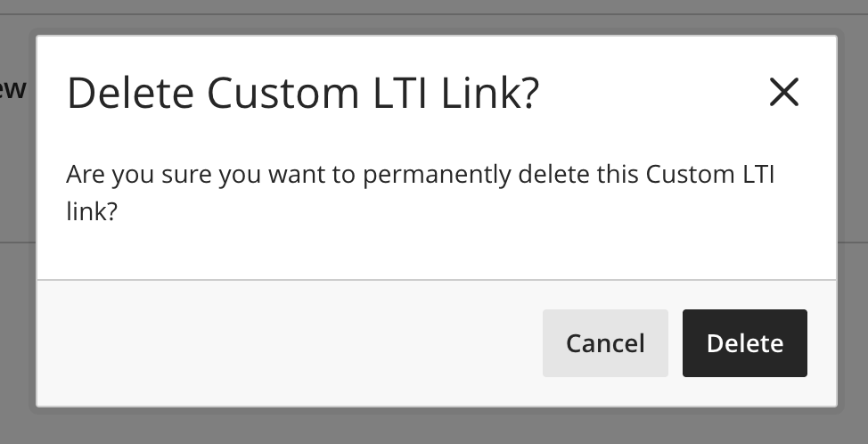Click the confirmation message text
This screenshot has width=868, height=444.
[419, 175]
